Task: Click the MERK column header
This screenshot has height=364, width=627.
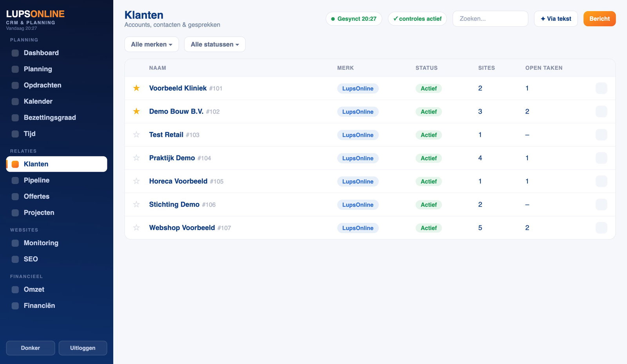Action: tap(346, 68)
